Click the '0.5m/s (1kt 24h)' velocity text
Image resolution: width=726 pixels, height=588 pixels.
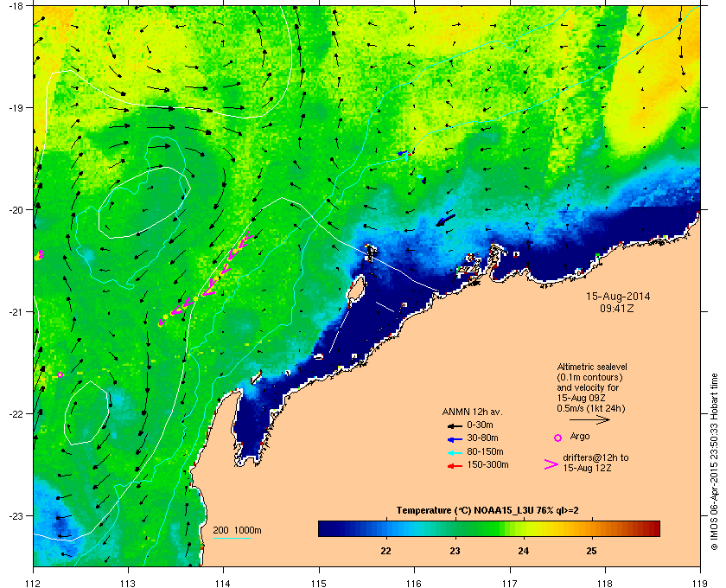[x=591, y=409]
